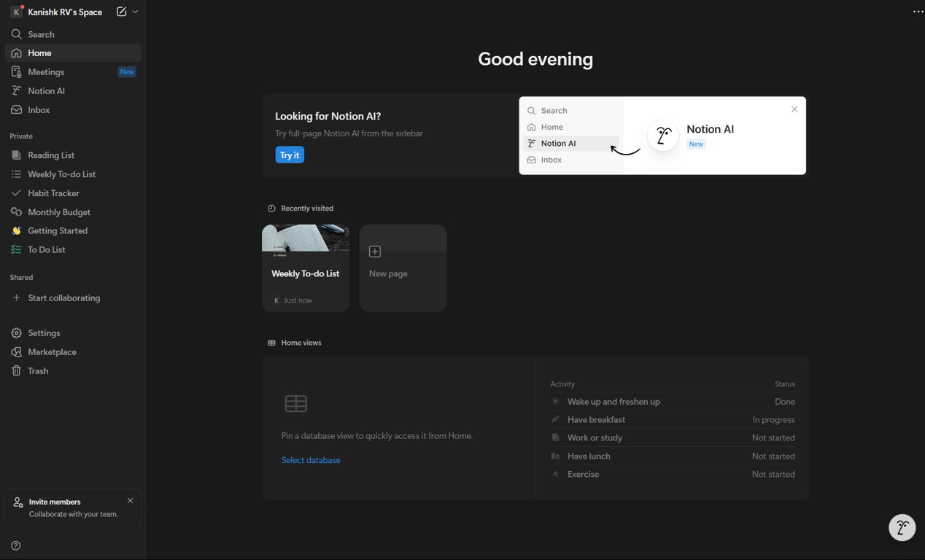Click the workspace name Kanishk RV's Space
This screenshot has width=925, height=560.
tap(65, 12)
